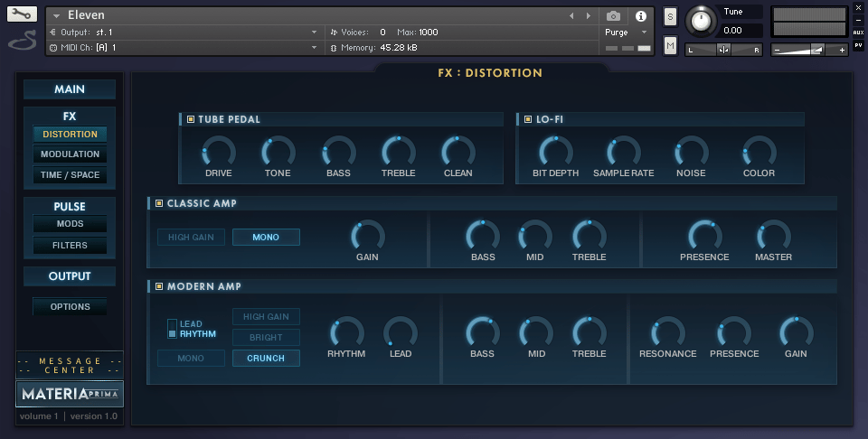The image size is (868, 439).
Task: Click the camera snapshot icon
Action: tap(614, 16)
